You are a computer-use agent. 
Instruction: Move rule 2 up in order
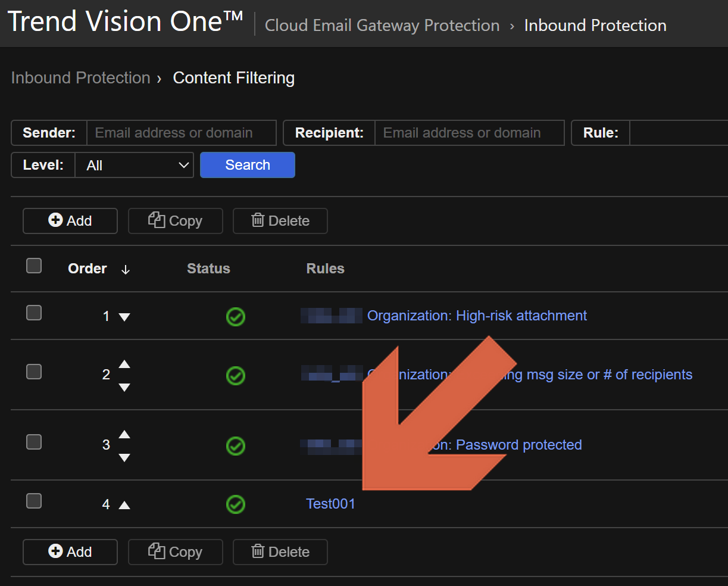coord(124,364)
